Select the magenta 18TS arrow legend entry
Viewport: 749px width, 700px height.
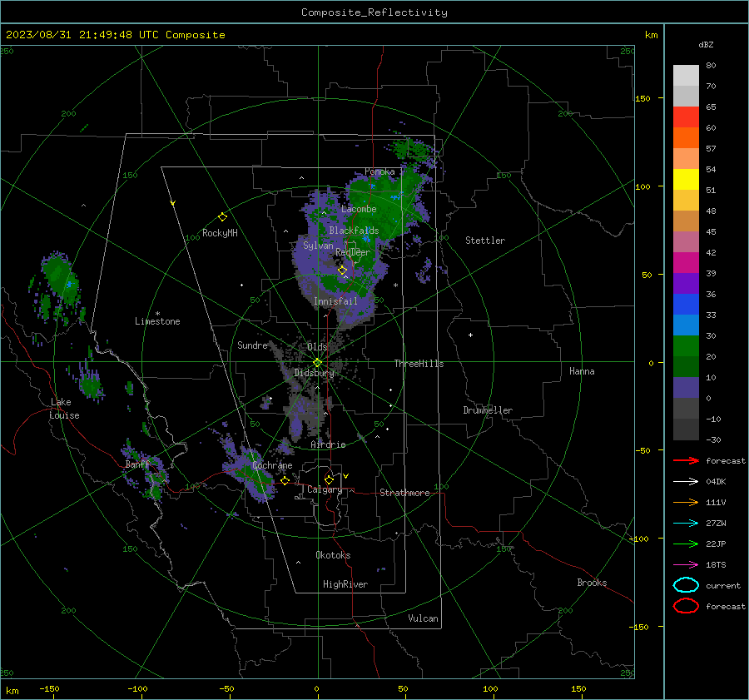coord(686,565)
